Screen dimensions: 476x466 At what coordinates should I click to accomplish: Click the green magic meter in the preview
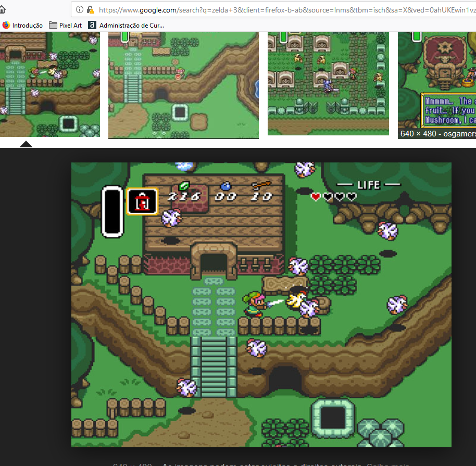click(x=112, y=211)
